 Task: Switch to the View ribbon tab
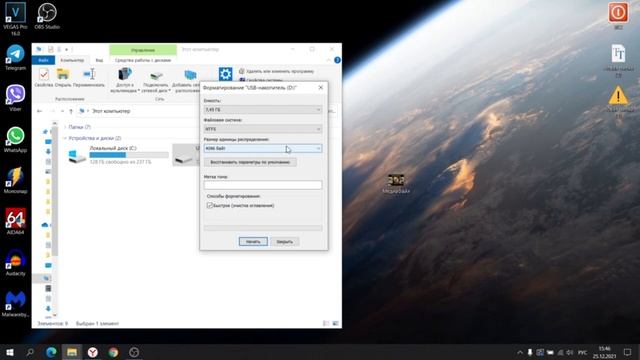coord(99,60)
